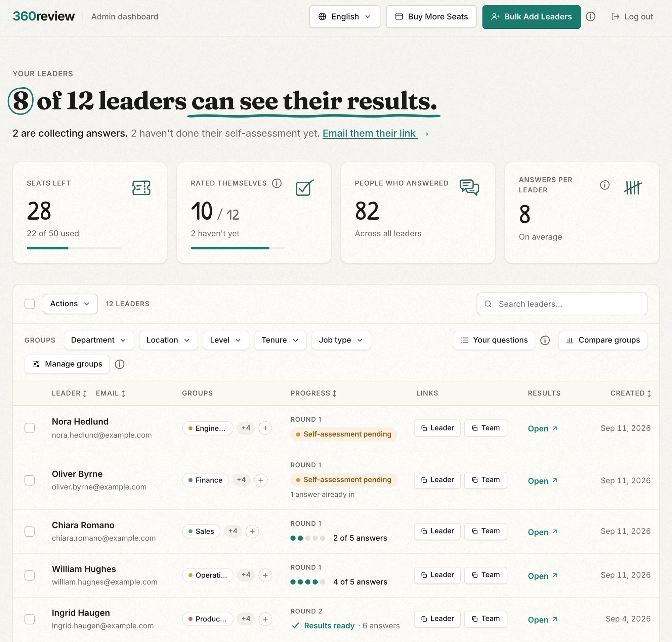Click the info icon next to Bulk Add Leaders
The width and height of the screenshot is (672, 642).
pos(590,16)
